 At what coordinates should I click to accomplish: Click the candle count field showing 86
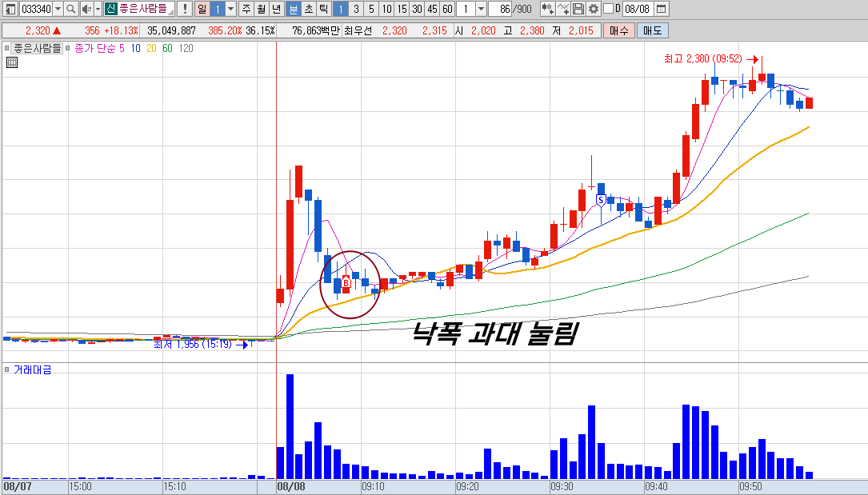[x=501, y=9]
